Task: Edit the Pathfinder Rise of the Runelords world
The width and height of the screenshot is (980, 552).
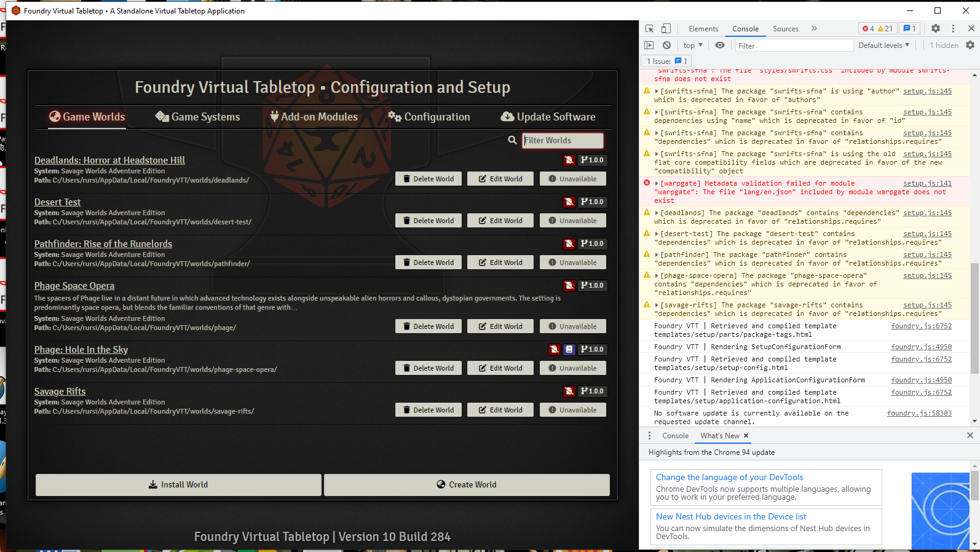Action: tap(500, 262)
